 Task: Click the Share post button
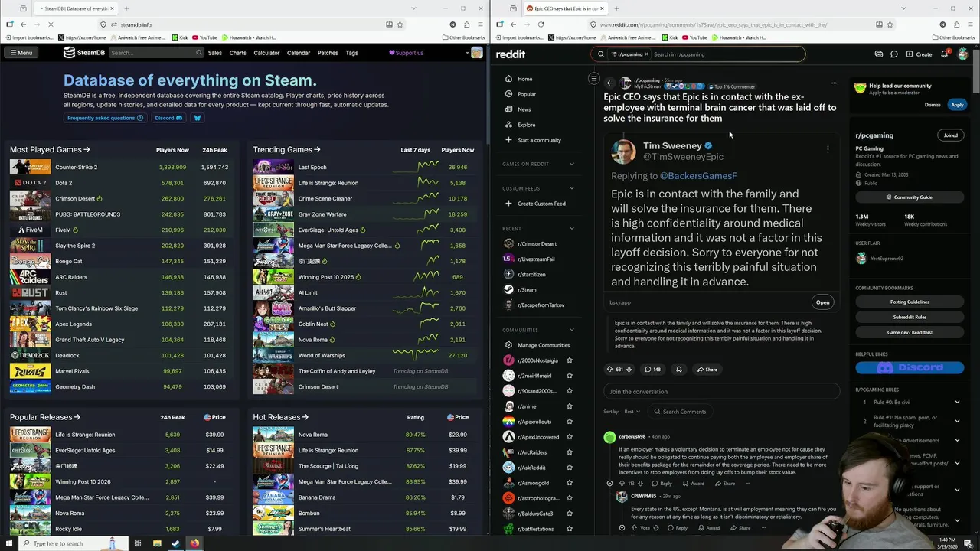(x=707, y=369)
